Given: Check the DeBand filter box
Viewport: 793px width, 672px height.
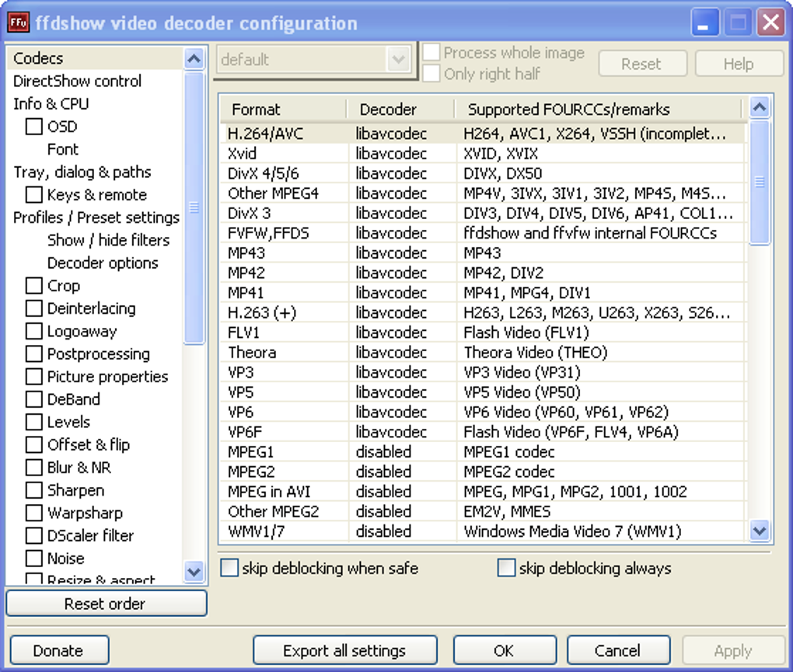Looking at the screenshot, I should tap(34, 399).
